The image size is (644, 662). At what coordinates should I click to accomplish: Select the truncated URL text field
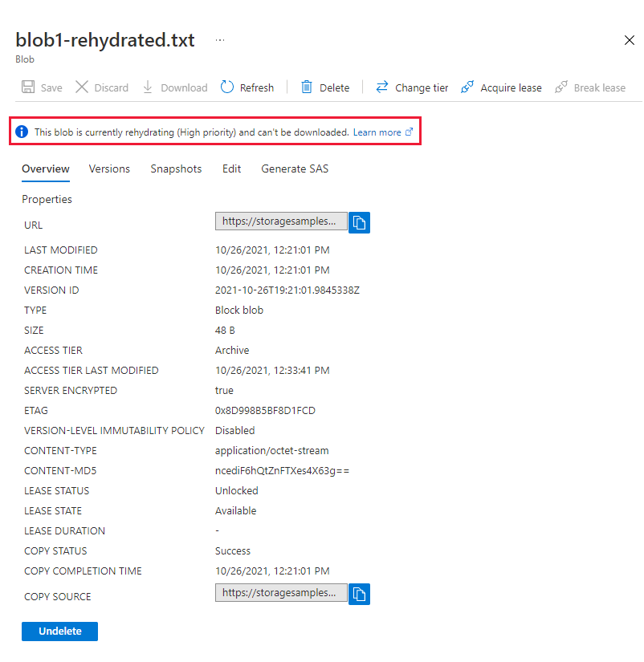click(280, 221)
